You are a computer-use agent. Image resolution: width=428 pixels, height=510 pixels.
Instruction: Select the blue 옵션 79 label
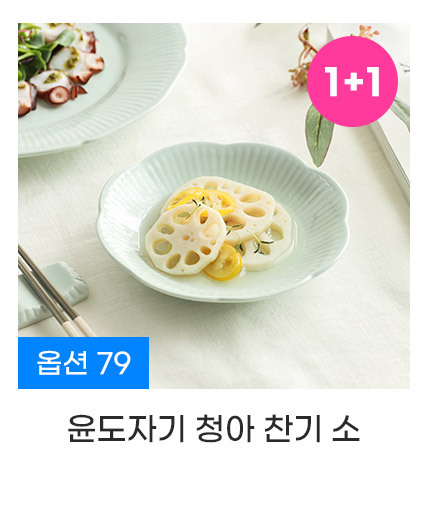83,363
